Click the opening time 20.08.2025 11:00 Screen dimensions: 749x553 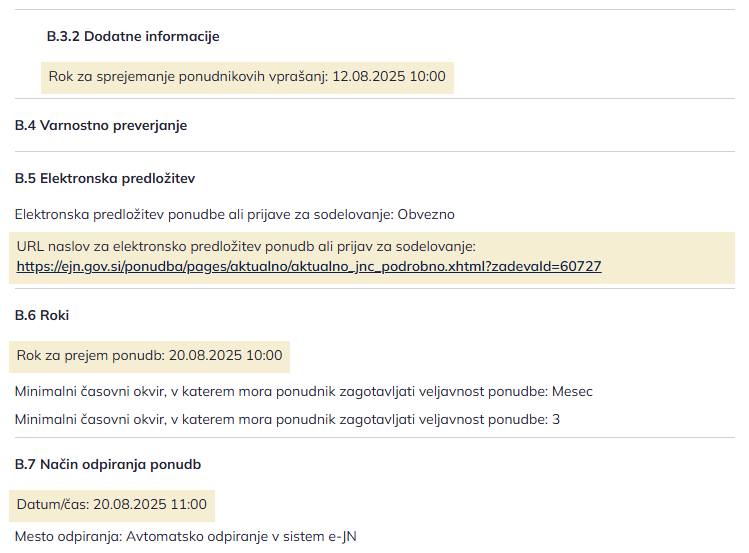pos(151,505)
